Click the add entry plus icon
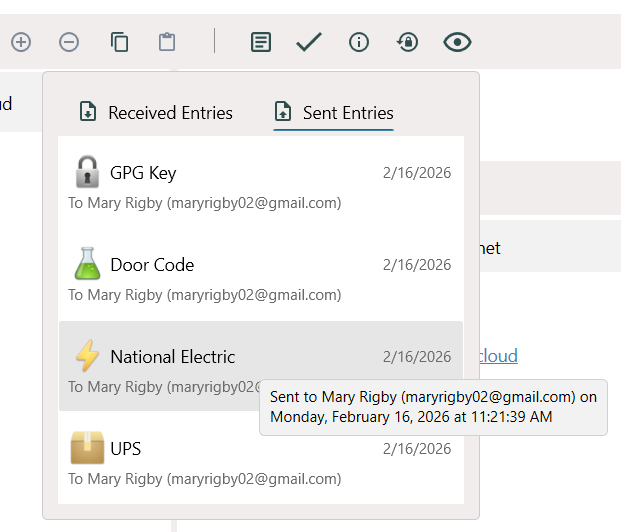Viewport: 621px width, 532px height. 21,42
